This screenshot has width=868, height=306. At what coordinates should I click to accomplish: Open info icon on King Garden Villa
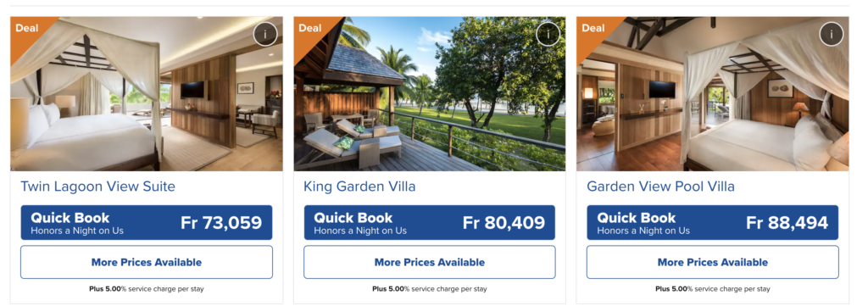[548, 34]
